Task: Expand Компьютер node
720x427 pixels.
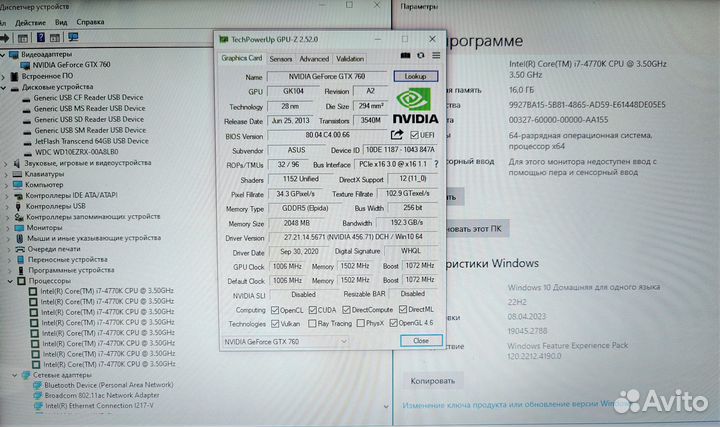Action: tap(6, 185)
